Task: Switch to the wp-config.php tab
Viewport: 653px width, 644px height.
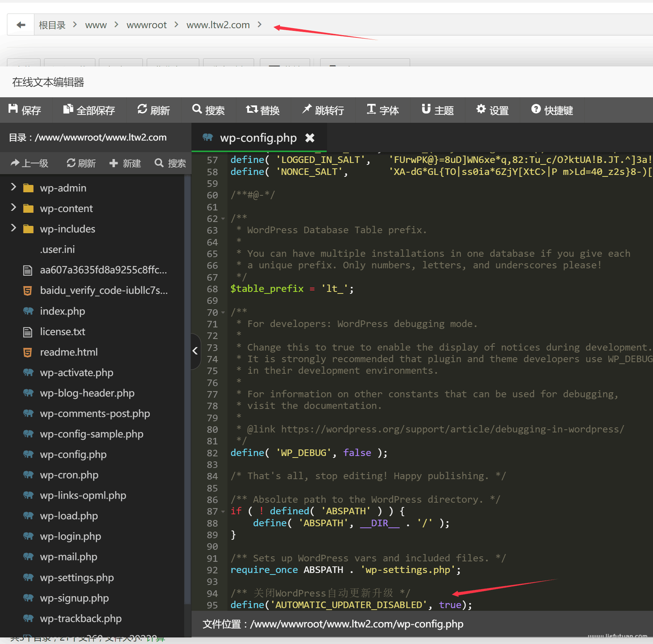Action: point(258,138)
